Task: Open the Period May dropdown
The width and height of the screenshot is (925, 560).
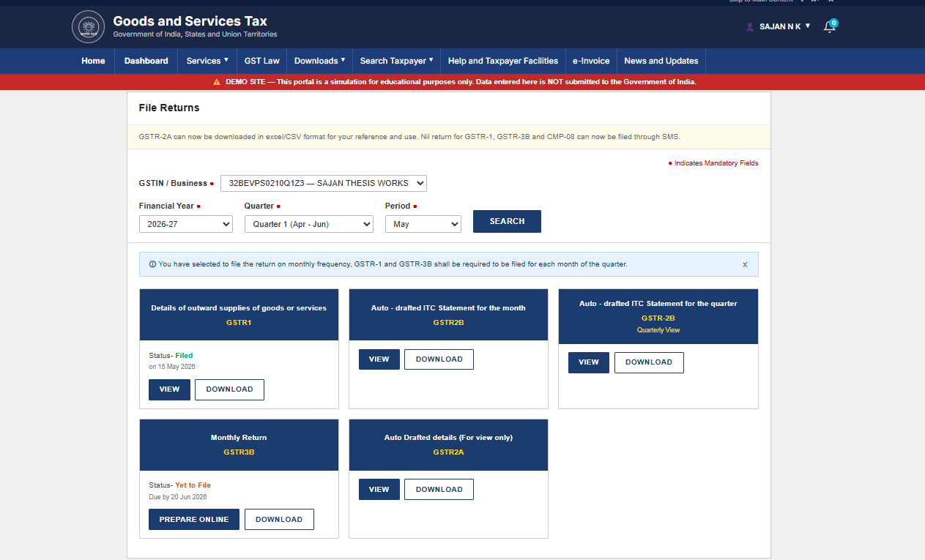Action: coord(423,224)
